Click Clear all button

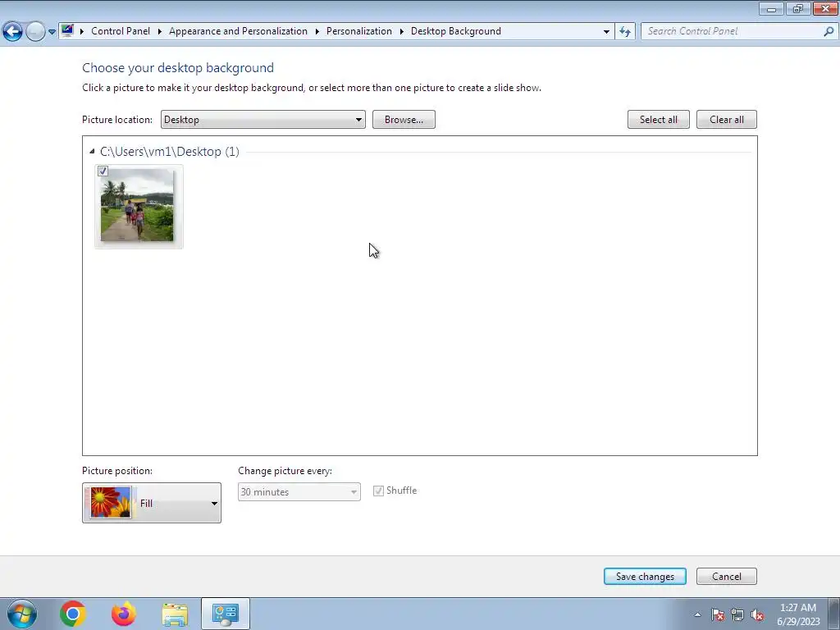click(x=727, y=120)
